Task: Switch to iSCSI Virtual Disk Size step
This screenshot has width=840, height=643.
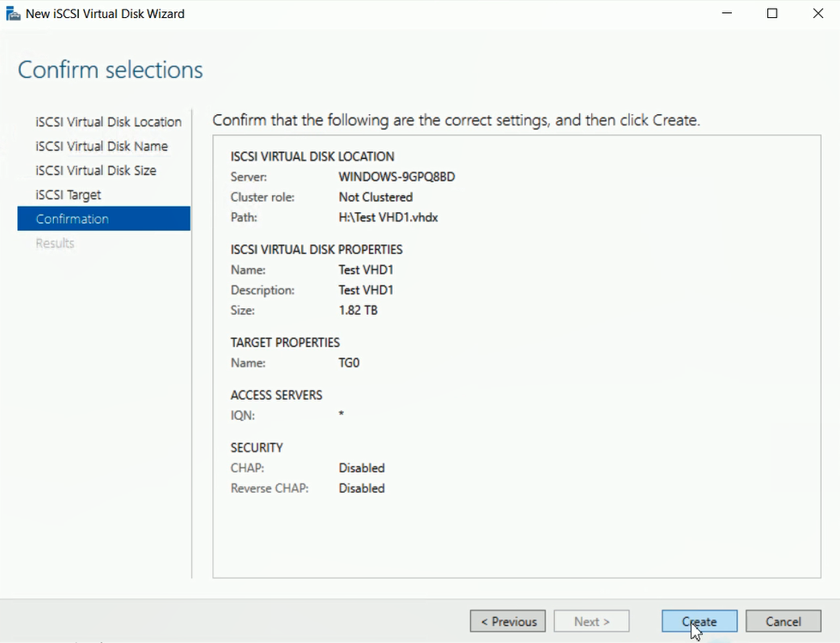Action: [x=96, y=170]
